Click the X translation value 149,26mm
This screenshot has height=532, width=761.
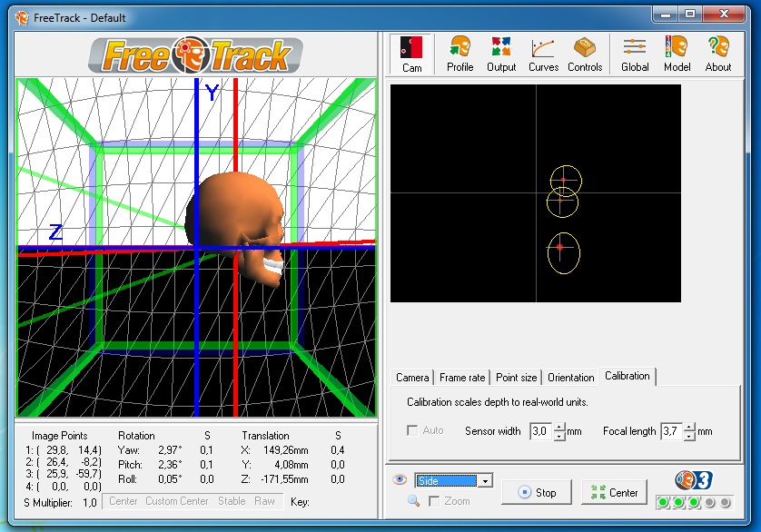coord(285,450)
